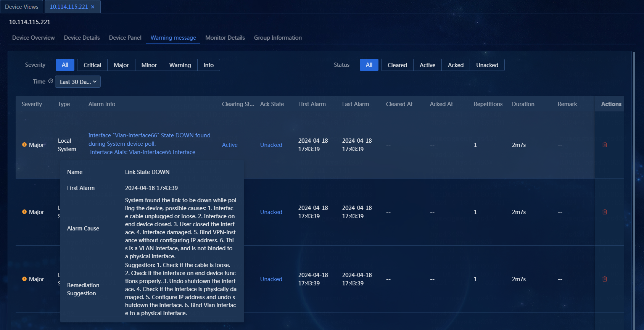This screenshot has height=330, width=644.
Task: Click the Alarm Info column header
Action: 102,104
